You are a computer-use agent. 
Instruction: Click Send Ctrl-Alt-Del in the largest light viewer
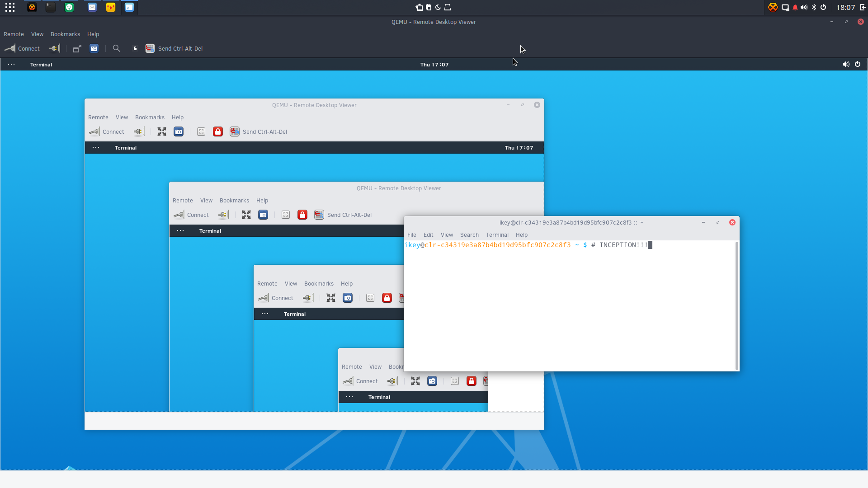click(x=259, y=131)
